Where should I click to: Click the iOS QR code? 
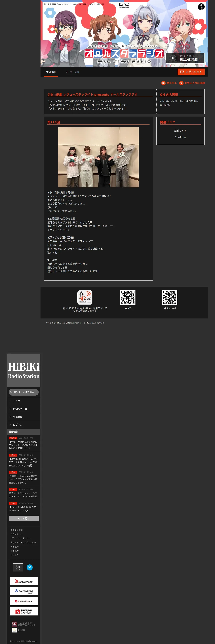(128, 297)
